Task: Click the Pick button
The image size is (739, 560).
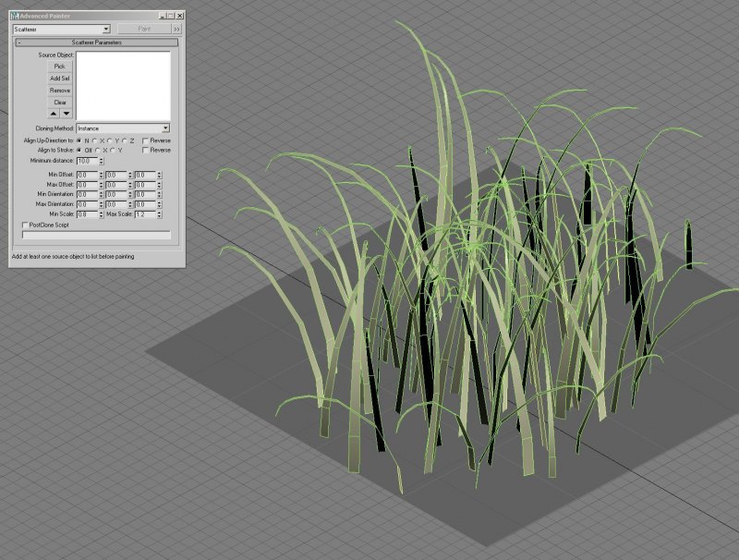Action: click(x=60, y=67)
